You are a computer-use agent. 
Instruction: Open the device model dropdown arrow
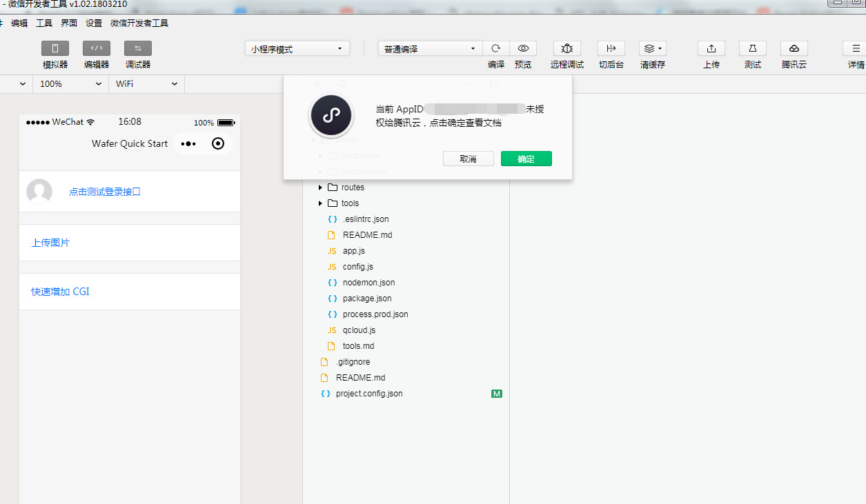[23, 83]
